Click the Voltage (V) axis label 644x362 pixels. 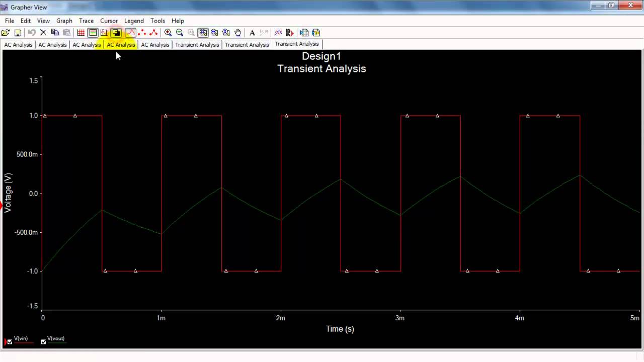[x=8, y=193]
